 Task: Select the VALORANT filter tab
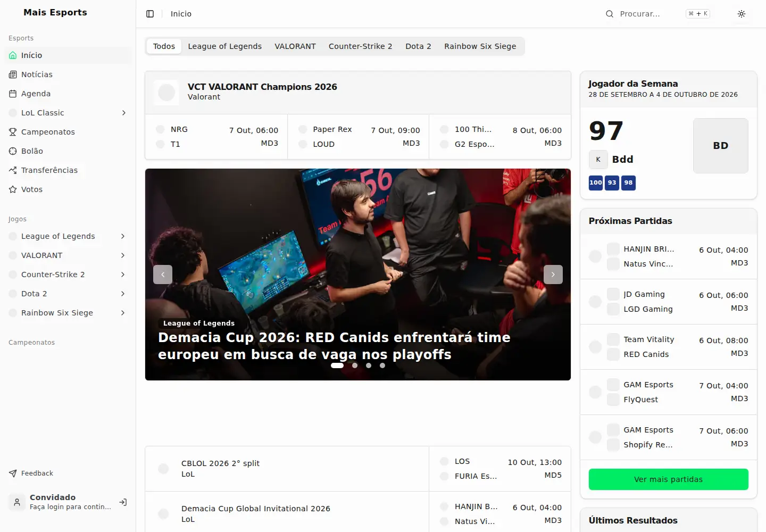point(295,46)
